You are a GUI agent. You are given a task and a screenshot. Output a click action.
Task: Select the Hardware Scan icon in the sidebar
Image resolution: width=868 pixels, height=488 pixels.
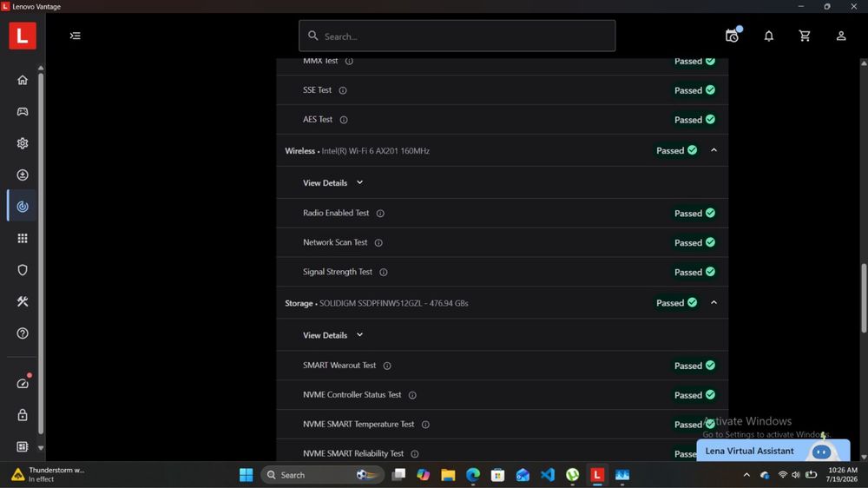[23, 207]
